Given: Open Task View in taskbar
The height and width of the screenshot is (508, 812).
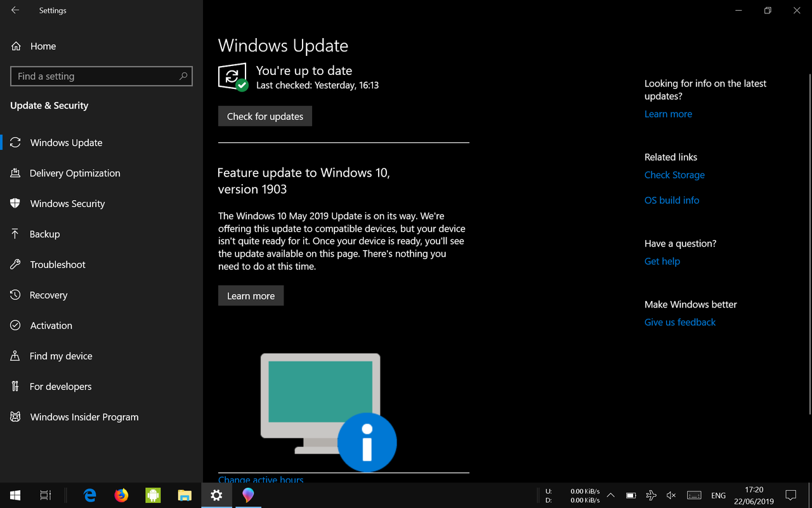Looking at the screenshot, I should [x=46, y=495].
